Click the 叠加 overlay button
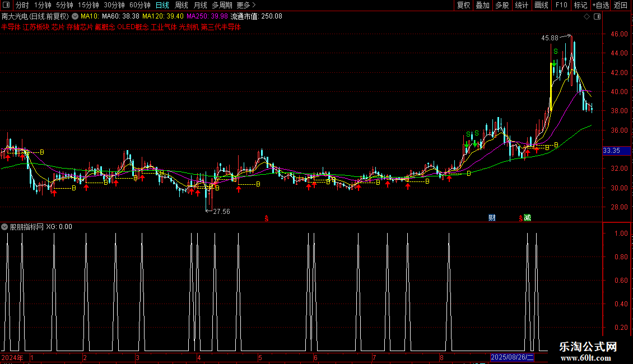 coord(483,5)
